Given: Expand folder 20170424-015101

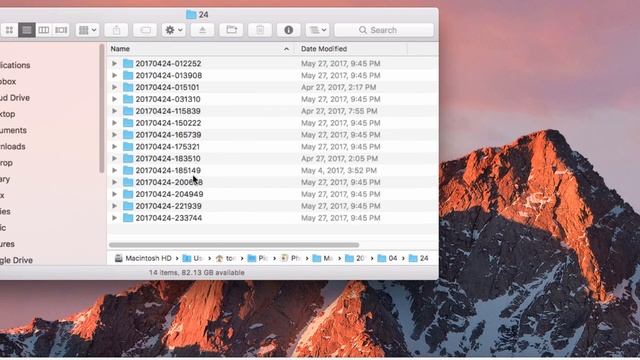Looking at the screenshot, I should point(115,87).
